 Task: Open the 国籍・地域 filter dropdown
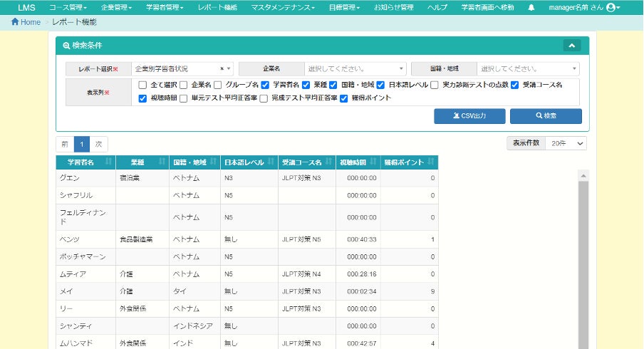point(528,69)
